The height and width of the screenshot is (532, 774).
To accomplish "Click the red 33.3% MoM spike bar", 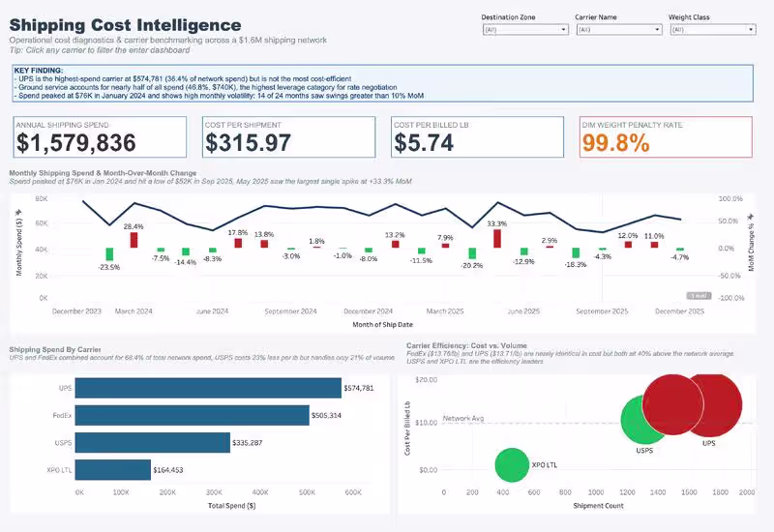I will click(497, 238).
